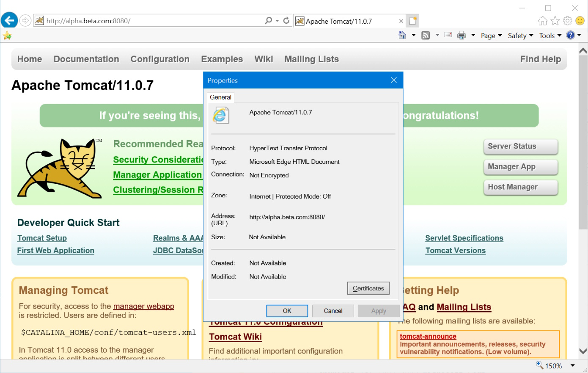This screenshot has width=588, height=373.
Task: Click the browser Back arrow button
Action: (x=9, y=20)
